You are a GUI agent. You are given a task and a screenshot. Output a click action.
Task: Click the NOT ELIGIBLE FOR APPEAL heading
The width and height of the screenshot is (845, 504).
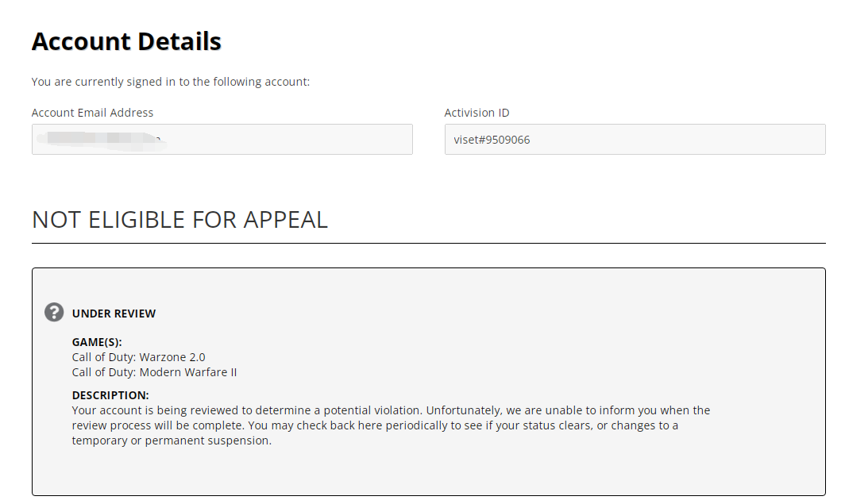[179, 219]
